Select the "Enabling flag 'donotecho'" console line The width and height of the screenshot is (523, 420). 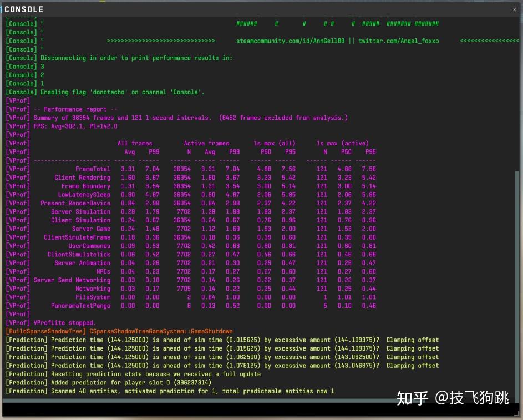tap(105, 92)
